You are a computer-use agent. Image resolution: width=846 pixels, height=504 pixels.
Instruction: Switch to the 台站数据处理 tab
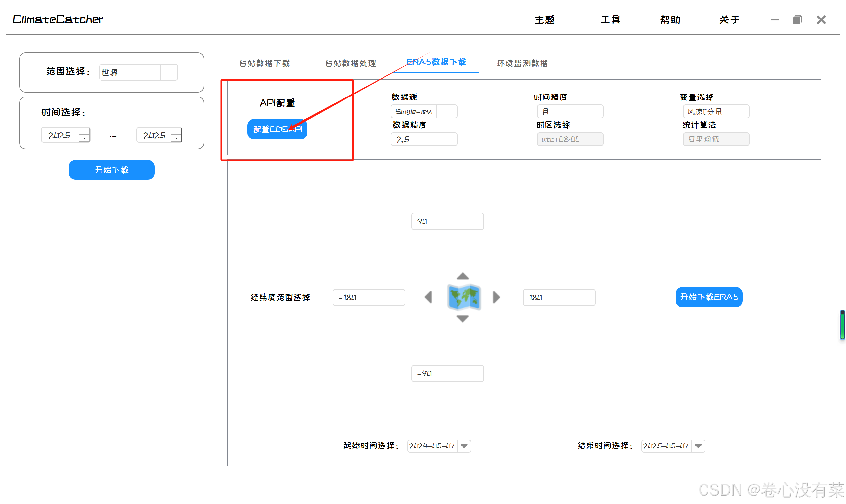coord(350,63)
